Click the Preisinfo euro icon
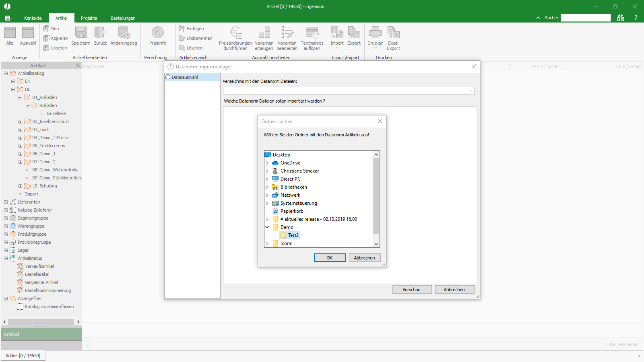 click(x=157, y=33)
